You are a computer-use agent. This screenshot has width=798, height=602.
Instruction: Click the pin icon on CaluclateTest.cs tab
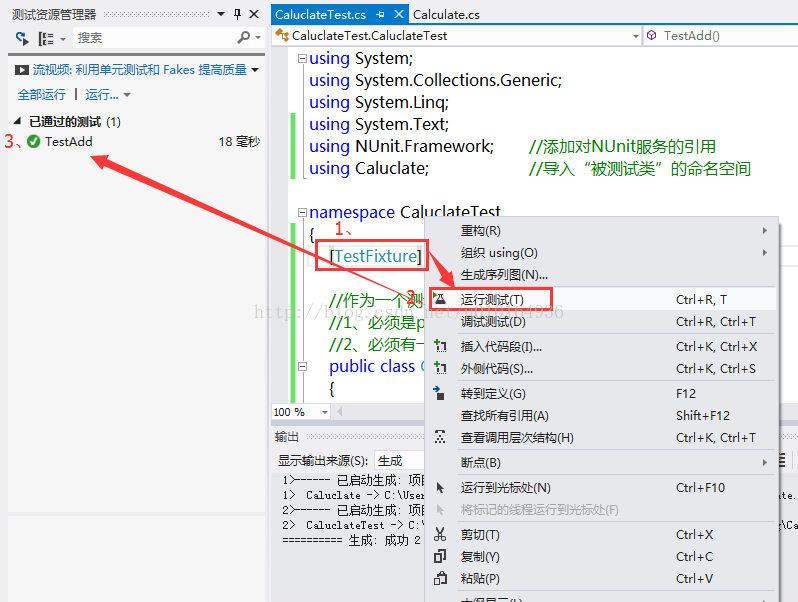[380, 15]
